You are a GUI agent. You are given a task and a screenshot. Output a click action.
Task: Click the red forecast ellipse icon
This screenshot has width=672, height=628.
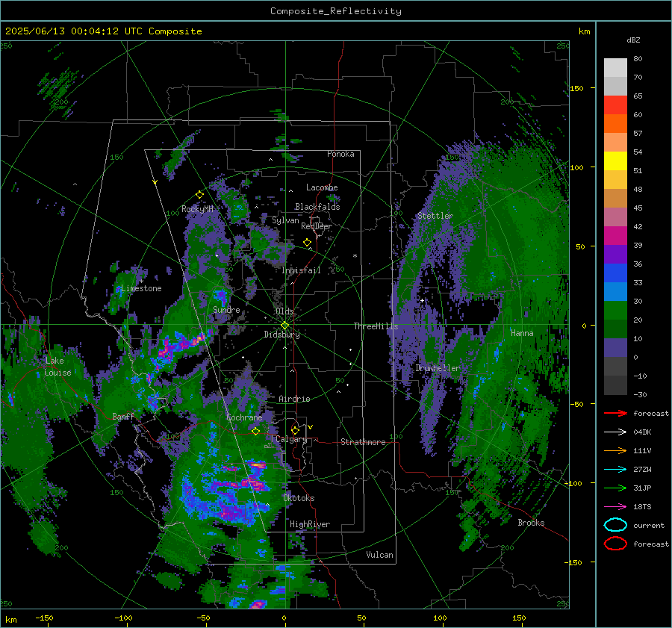(x=615, y=544)
